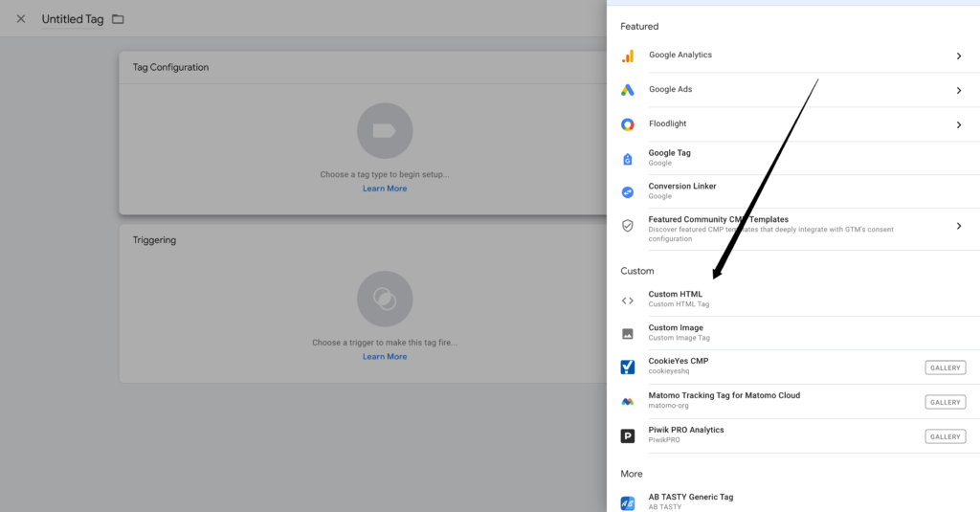980x512 pixels.
Task: Open Featured Community CMP Templates chevron
Action: click(958, 226)
